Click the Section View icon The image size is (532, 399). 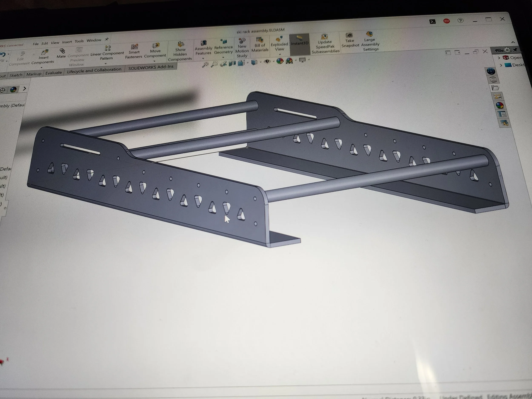(x=232, y=64)
